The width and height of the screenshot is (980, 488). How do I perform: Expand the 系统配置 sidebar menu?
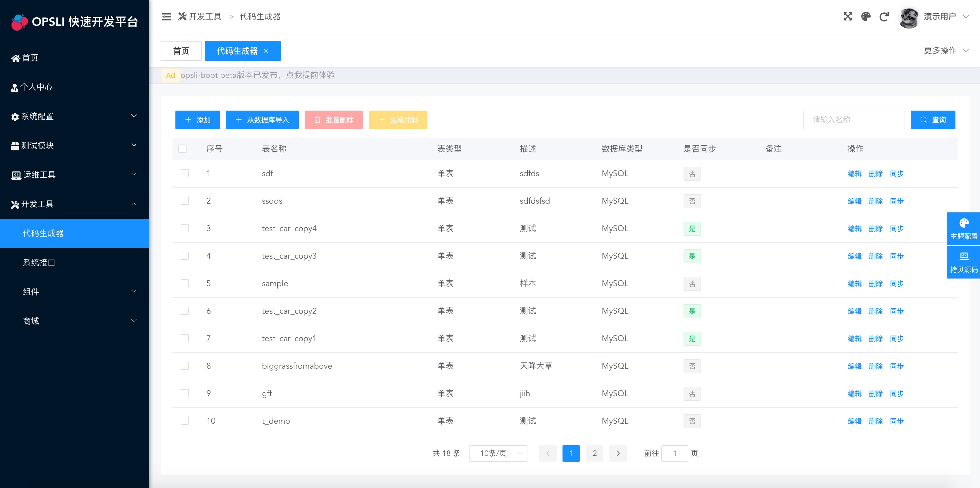[75, 116]
